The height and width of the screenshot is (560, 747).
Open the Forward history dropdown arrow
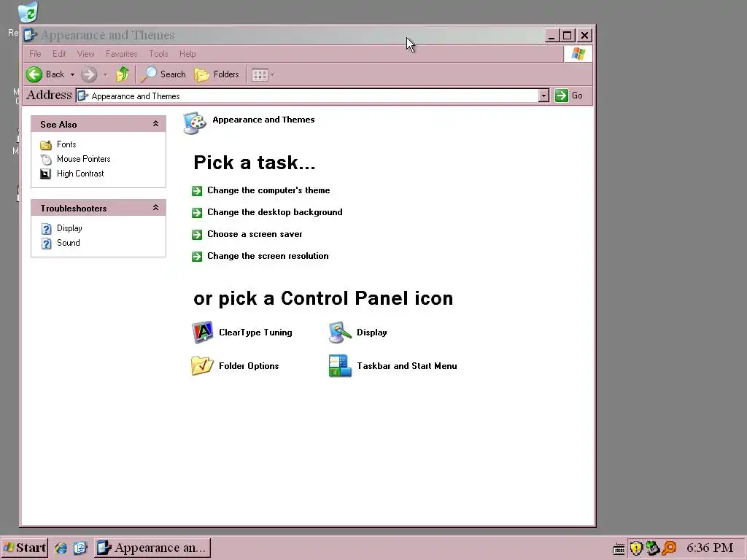pos(106,75)
